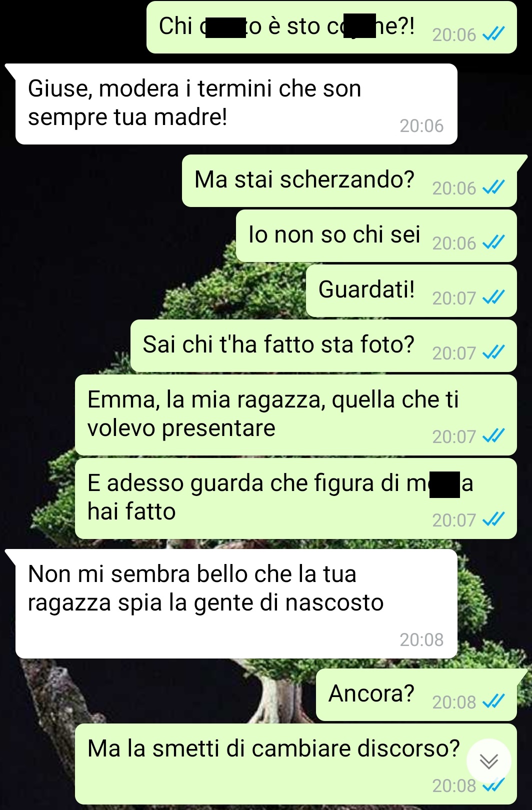Tap the 'Guardati!' message bubble
532x810 pixels.
411,290
